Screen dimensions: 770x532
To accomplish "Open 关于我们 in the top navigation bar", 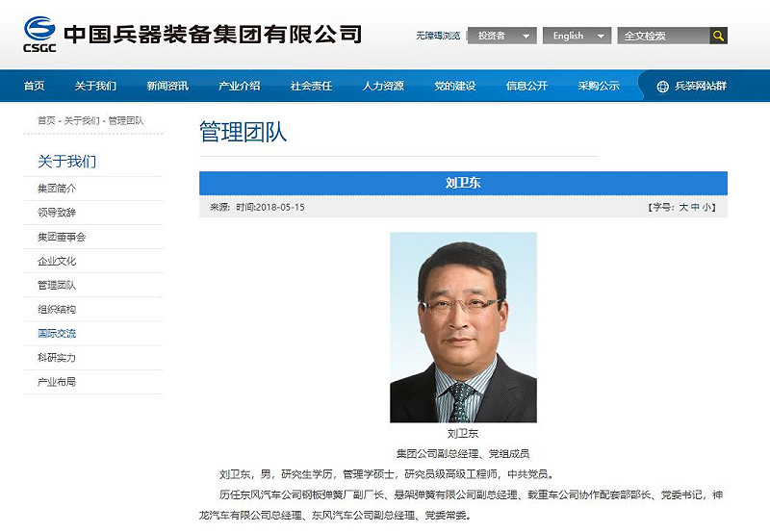I will [95, 86].
